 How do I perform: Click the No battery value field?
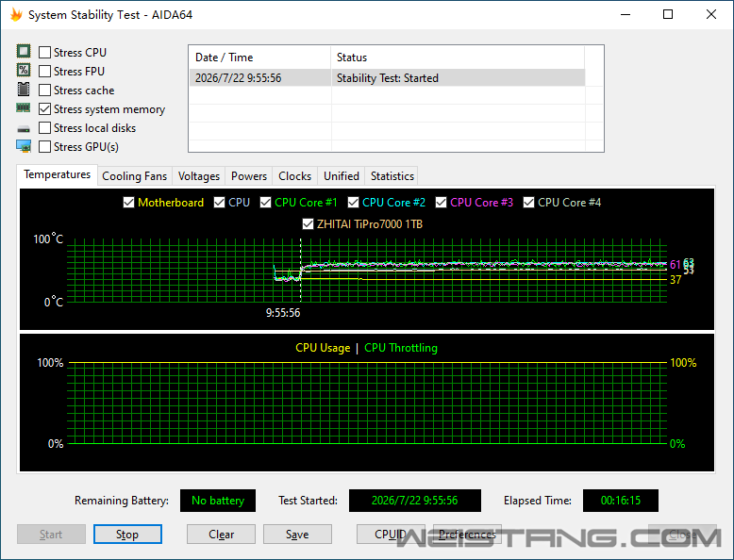pyautogui.click(x=218, y=501)
